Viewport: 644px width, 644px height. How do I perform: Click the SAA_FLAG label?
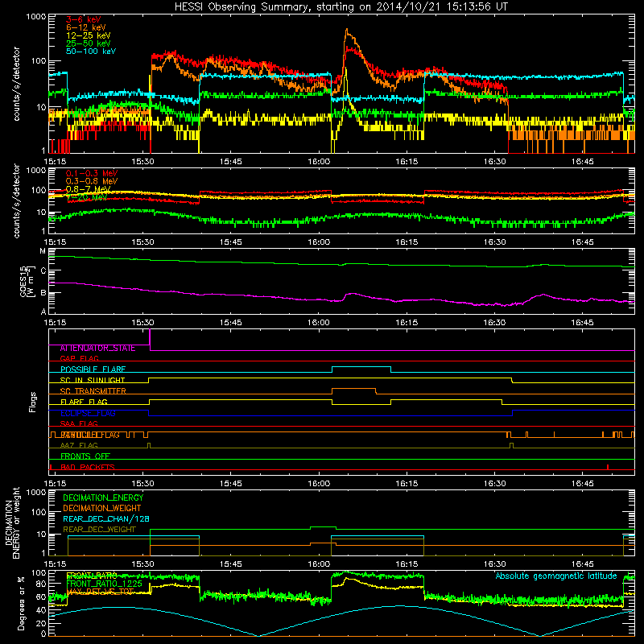pyautogui.click(x=79, y=423)
